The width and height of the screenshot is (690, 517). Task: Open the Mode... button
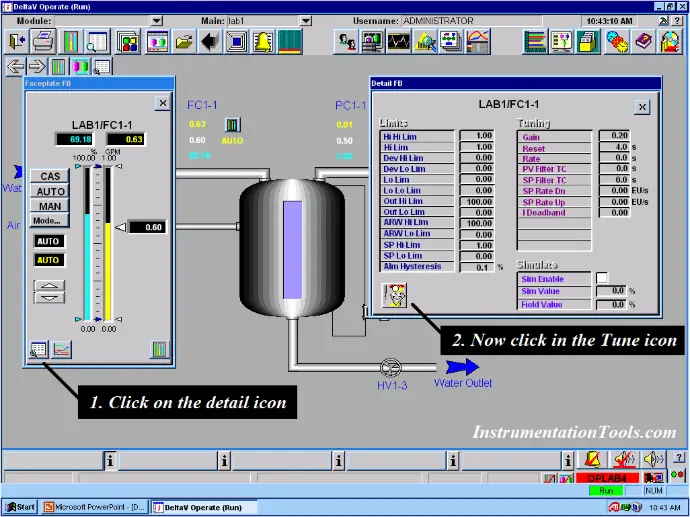coord(50,220)
